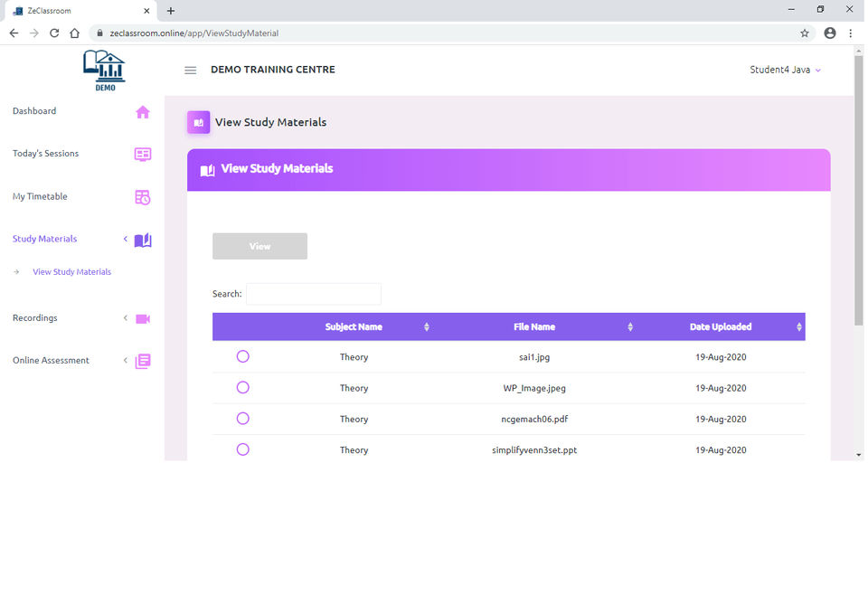Open My Timetable menu item
This screenshot has height=595, width=868.
click(x=40, y=196)
